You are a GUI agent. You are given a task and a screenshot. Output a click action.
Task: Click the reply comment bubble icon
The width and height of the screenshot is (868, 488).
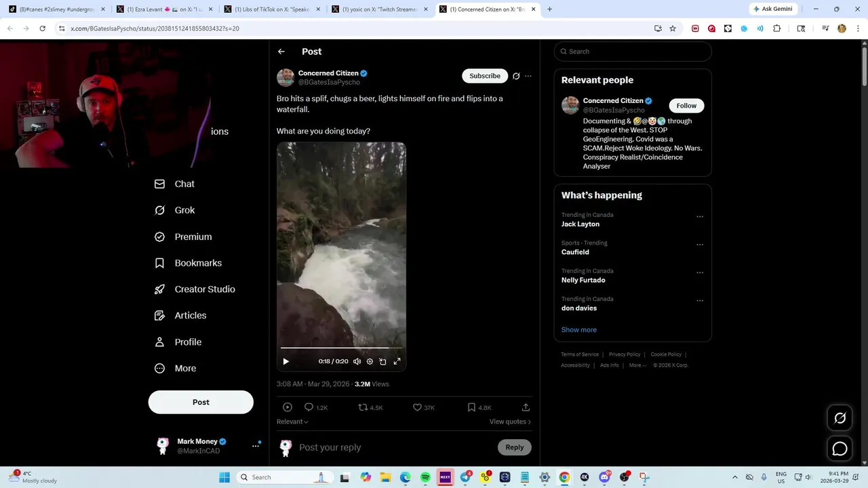(x=309, y=407)
